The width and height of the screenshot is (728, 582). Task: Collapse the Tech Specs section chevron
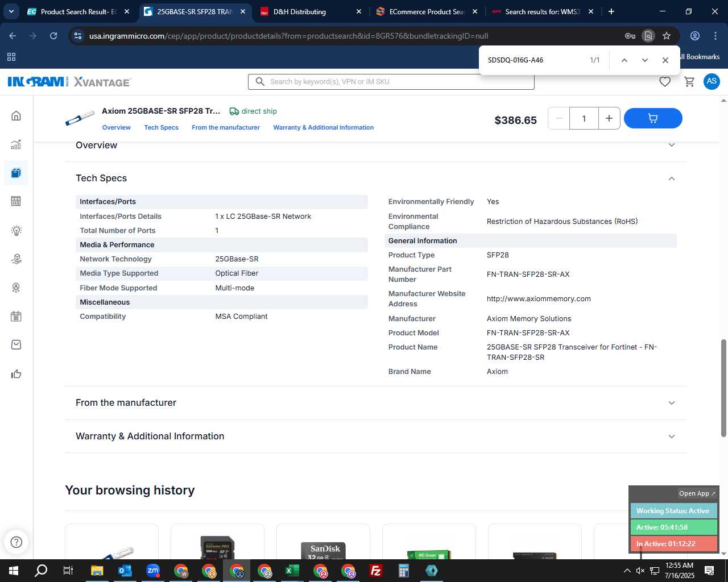672,178
